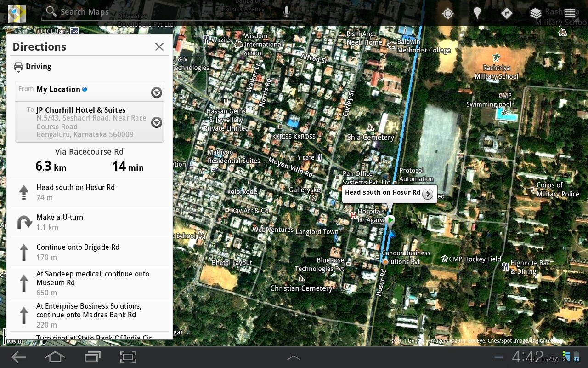Open the map layers icon
This screenshot has width=588, height=368.
pos(536,13)
